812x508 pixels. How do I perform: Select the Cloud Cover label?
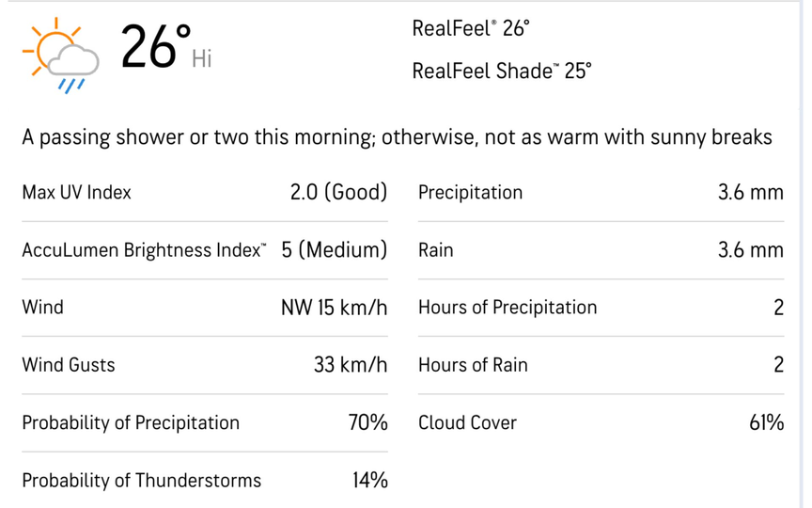[467, 422]
